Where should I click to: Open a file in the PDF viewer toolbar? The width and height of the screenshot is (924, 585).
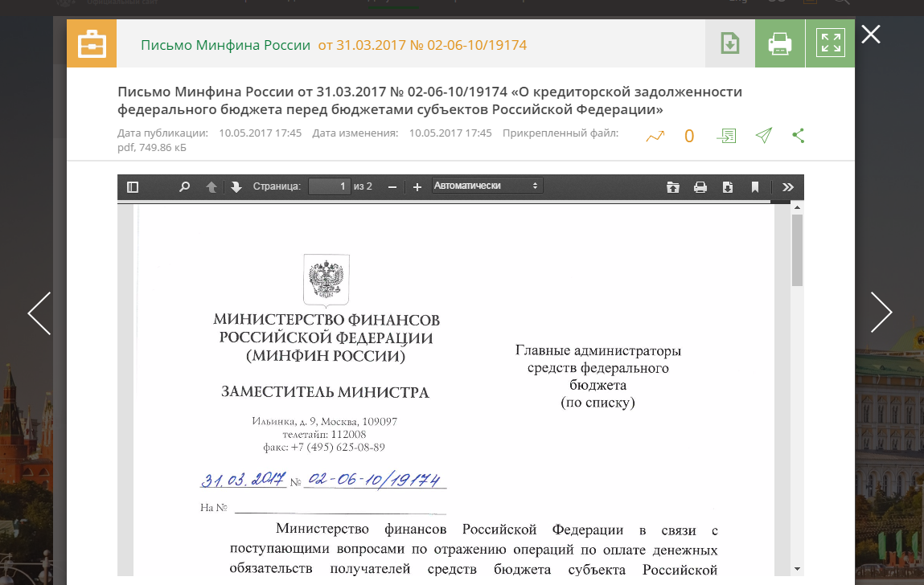click(673, 187)
